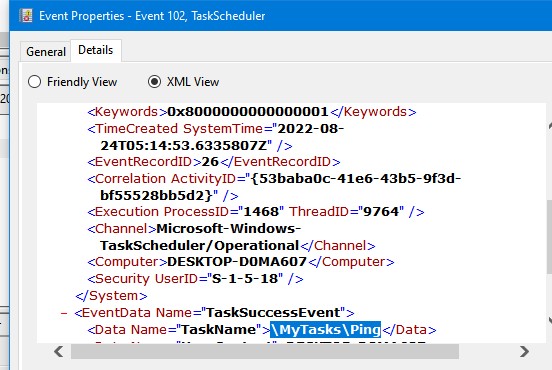Click the horizontal scrollbar thumb
552x370 pixels.
(x=265, y=351)
